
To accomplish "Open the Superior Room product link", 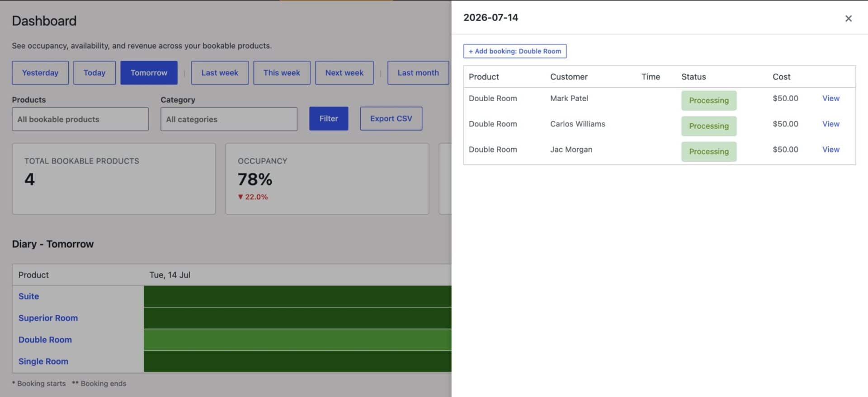I will [x=48, y=318].
